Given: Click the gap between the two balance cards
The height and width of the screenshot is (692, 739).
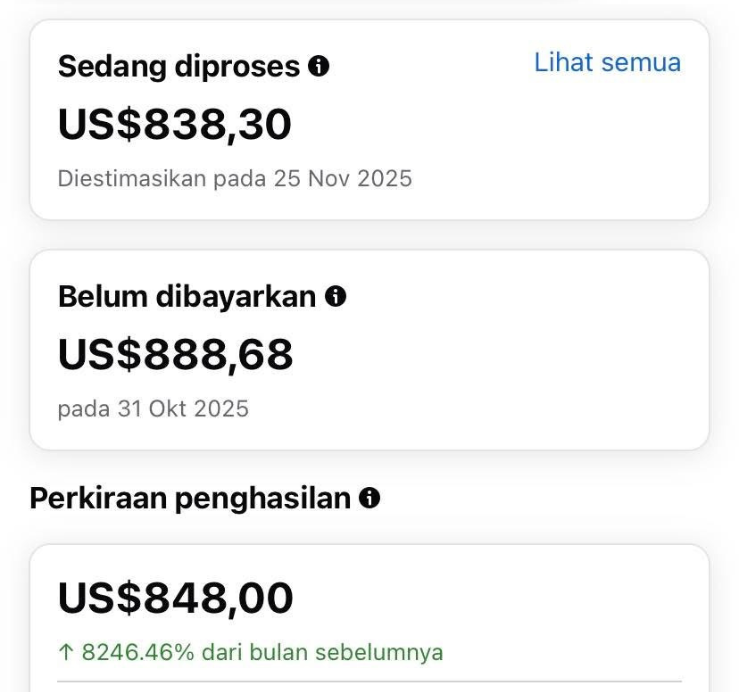Looking at the screenshot, I should (369, 235).
